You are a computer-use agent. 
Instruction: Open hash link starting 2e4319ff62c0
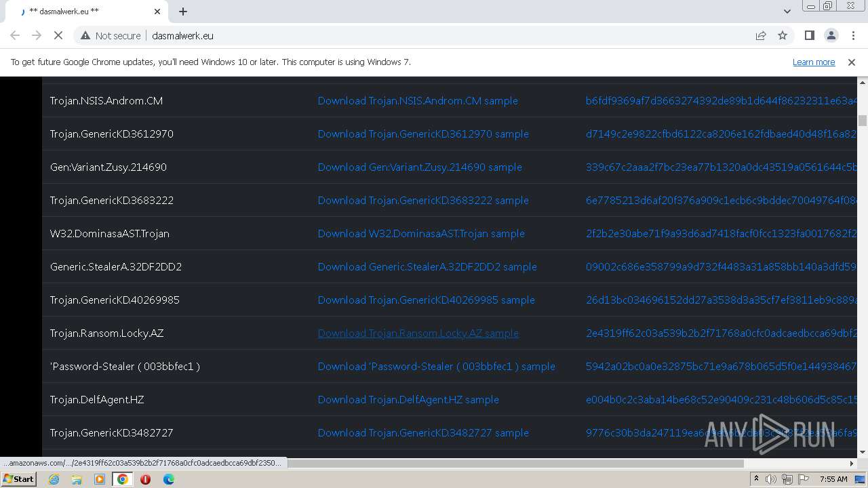tap(722, 333)
